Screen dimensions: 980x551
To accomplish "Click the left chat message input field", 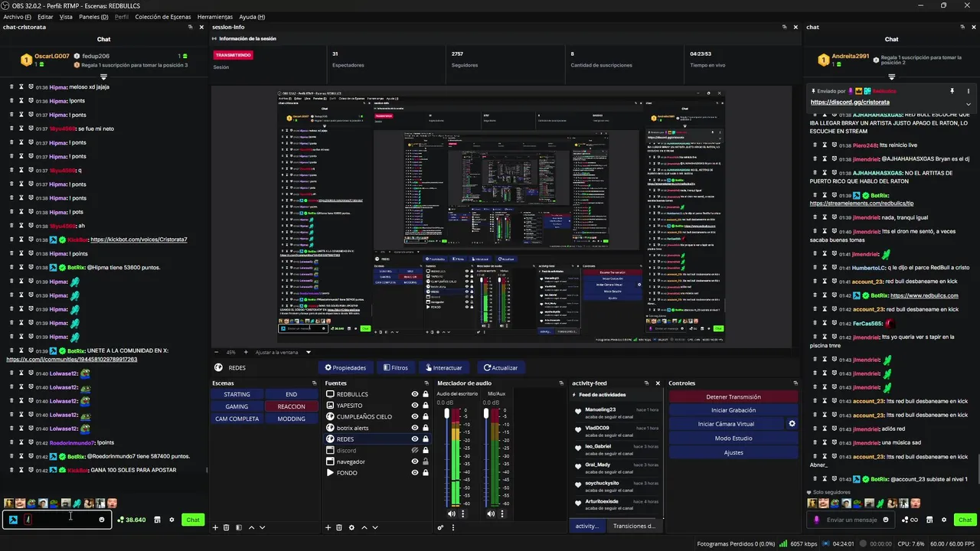I will [58, 520].
